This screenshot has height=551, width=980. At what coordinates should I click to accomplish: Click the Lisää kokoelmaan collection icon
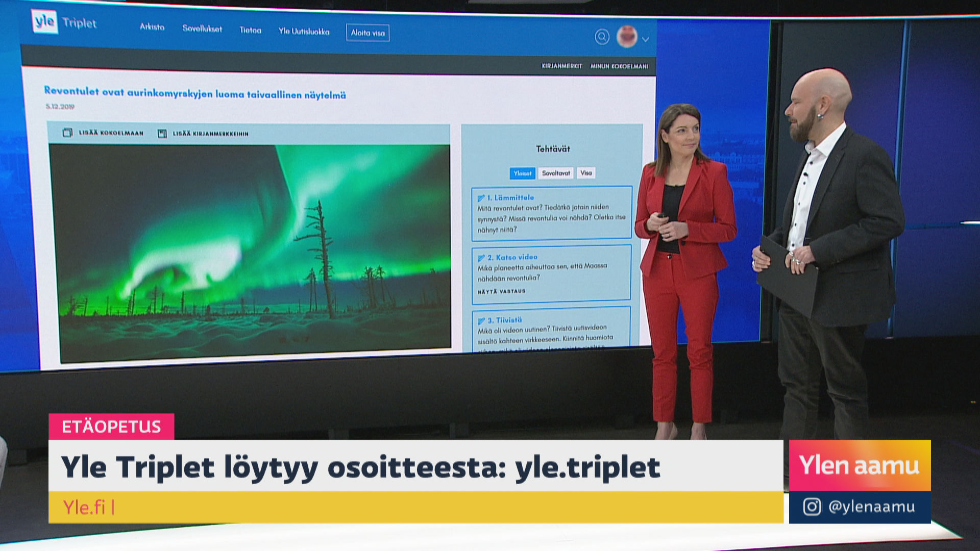(67, 133)
